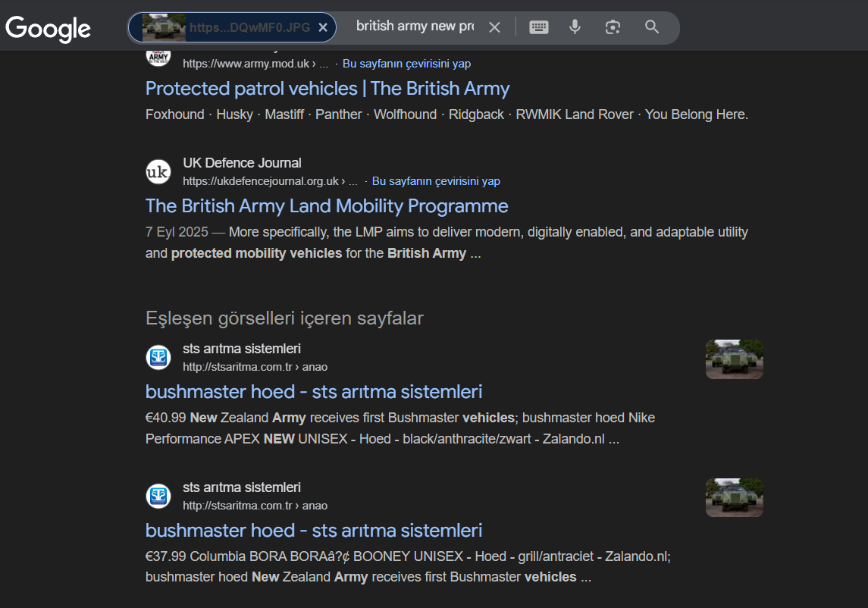Screen dimensions: 868x608
Task: Remove the uploaded JPG image chip
Action: 322,27
